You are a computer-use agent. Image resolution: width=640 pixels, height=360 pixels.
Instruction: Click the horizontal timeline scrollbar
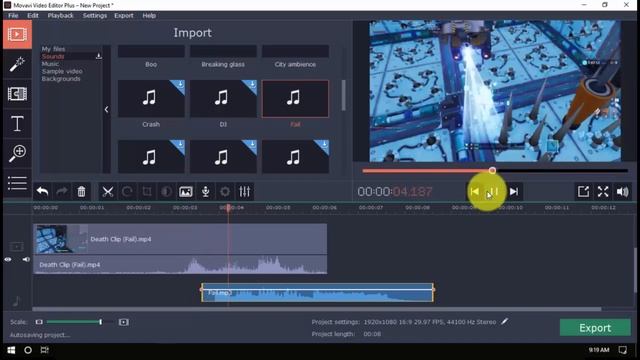click(x=317, y=309)
